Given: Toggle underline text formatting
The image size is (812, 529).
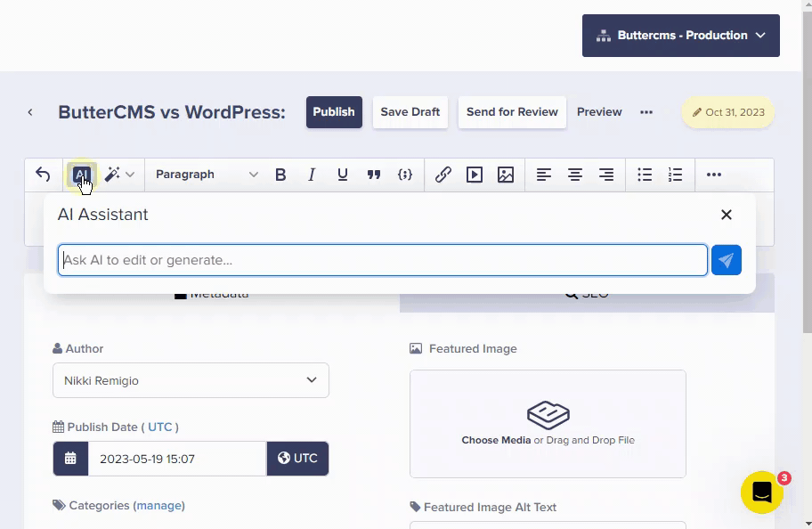Looking at the screenshot, I should click(x=343, y=175).
